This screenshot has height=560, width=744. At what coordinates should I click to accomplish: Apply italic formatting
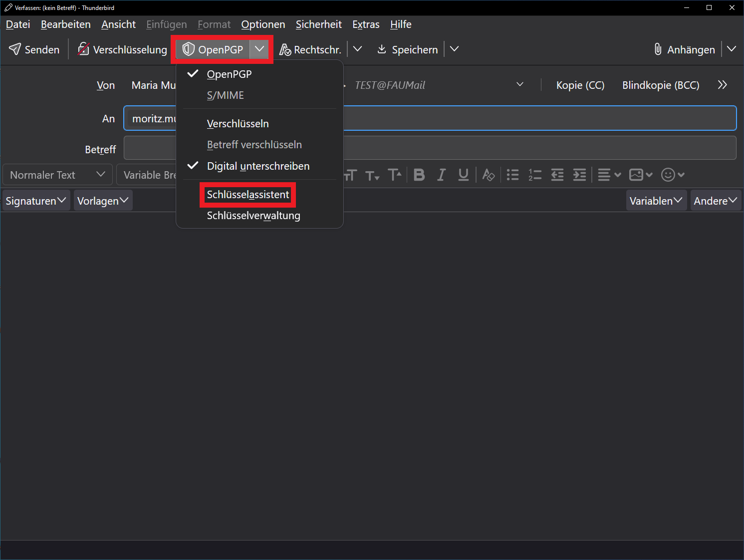[441, 175]
